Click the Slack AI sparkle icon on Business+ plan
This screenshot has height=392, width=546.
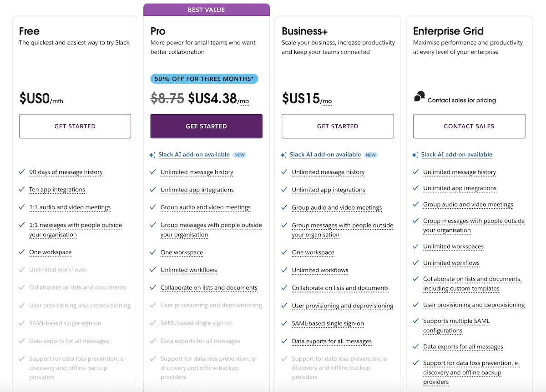coord(283,155)
